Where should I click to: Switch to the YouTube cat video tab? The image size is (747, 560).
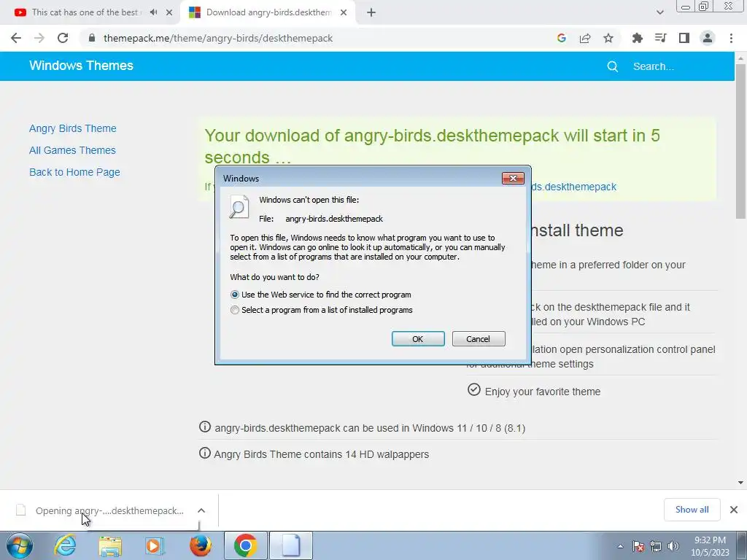[x=88, y=12]
